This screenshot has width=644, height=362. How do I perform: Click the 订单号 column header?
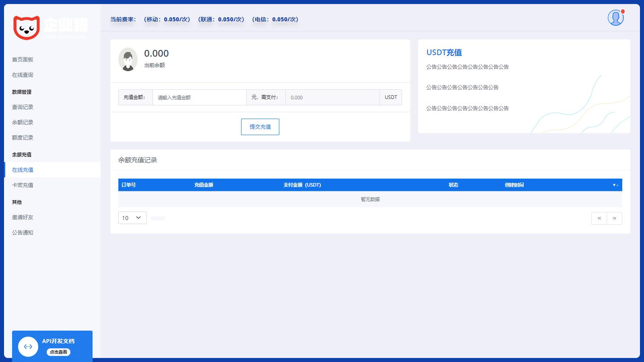[129, 185]
